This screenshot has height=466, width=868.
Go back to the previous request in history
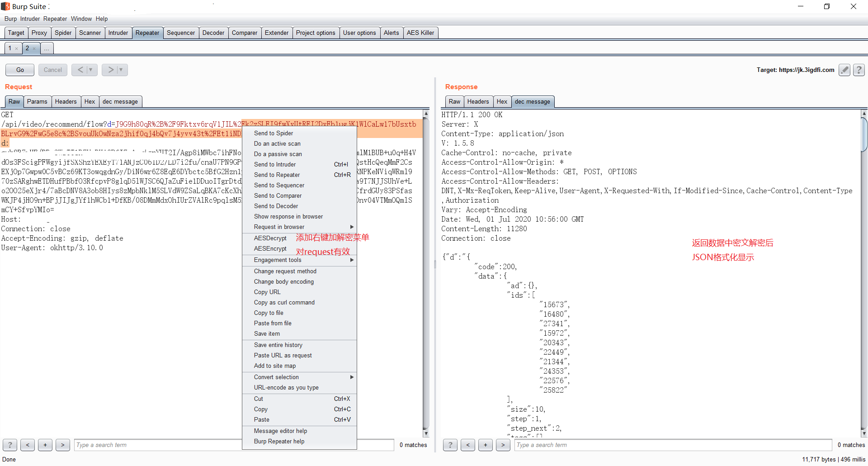coord(80,70)
